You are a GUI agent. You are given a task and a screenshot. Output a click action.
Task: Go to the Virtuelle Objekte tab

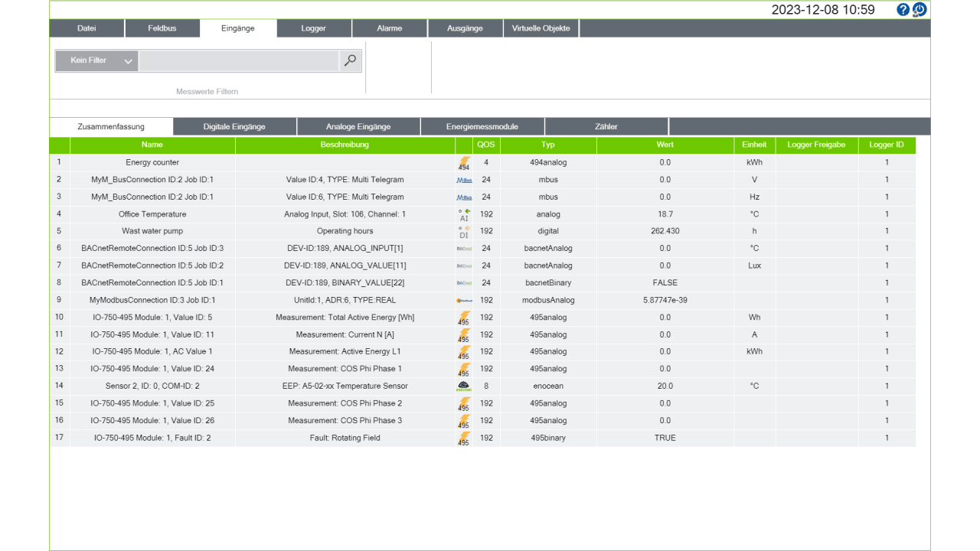[x=541, y=28]
